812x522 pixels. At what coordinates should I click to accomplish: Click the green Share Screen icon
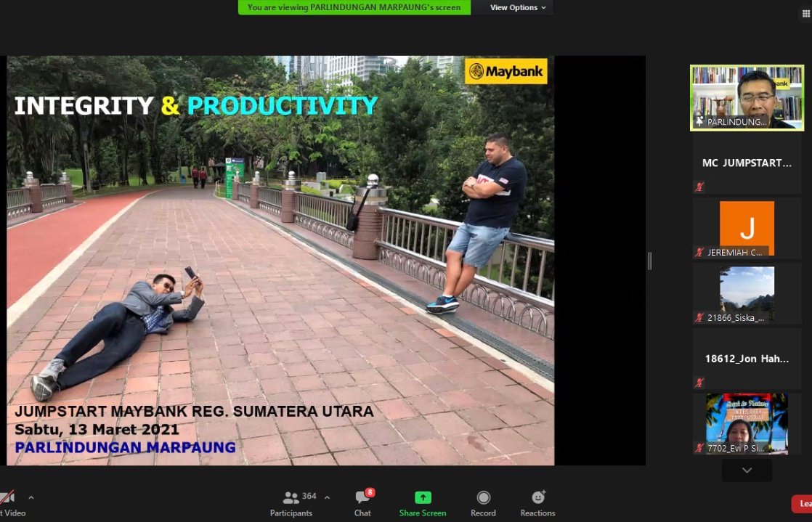click(x=423, y=498)
